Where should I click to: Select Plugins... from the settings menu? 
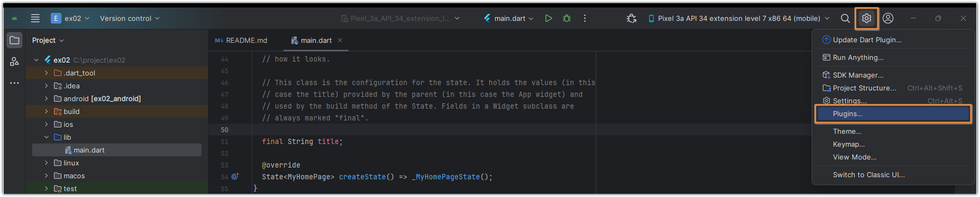pos(893,113)
